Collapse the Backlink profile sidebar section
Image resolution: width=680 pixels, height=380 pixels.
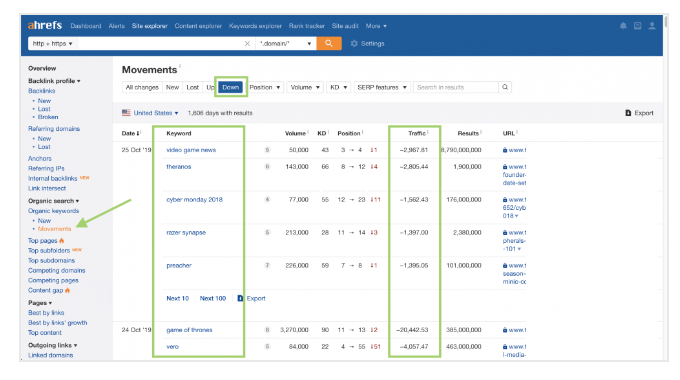click(x=54, y=81)
